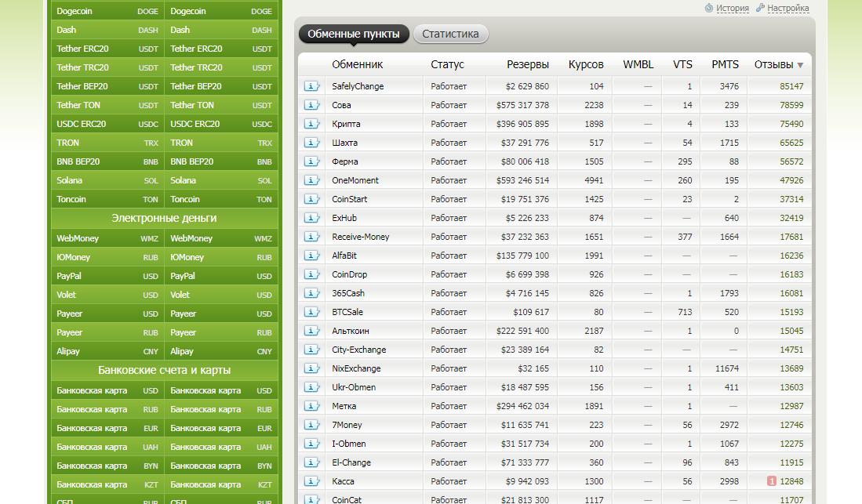This screenshot has width=862, height=504.
Task: Switch to Обменные пункты tab
Action: 354,34
